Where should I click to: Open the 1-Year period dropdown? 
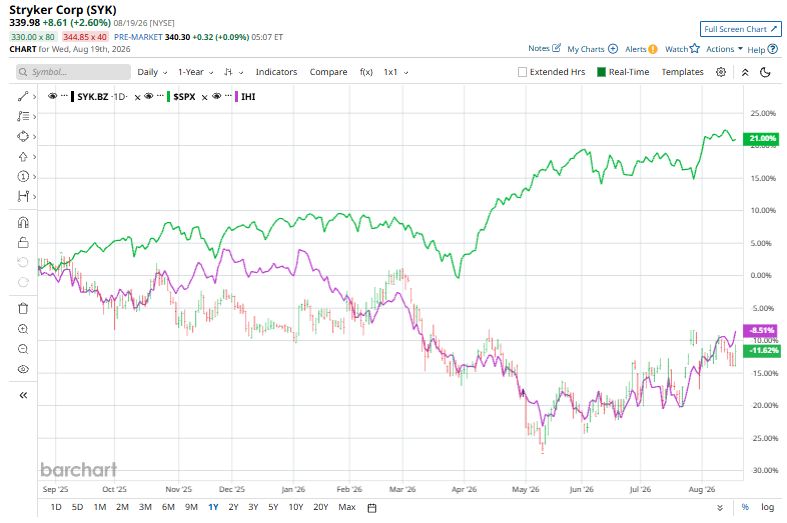[196, 72]
